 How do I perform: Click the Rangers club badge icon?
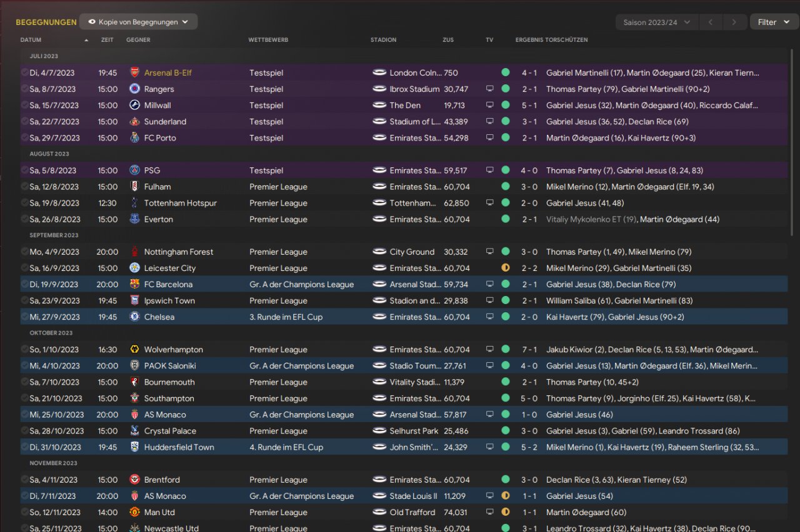point(134,89)
